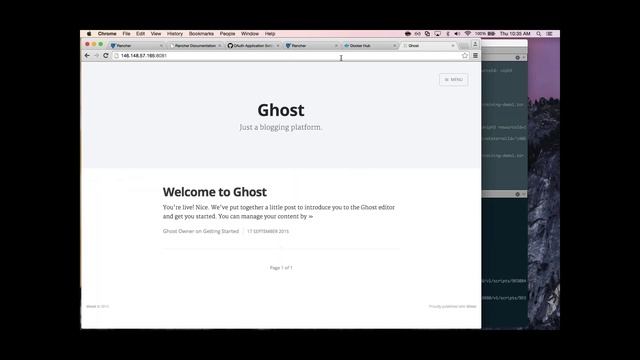640x360 pixels.
Task: Open the Edit menu
Action: tap(140, 34)
